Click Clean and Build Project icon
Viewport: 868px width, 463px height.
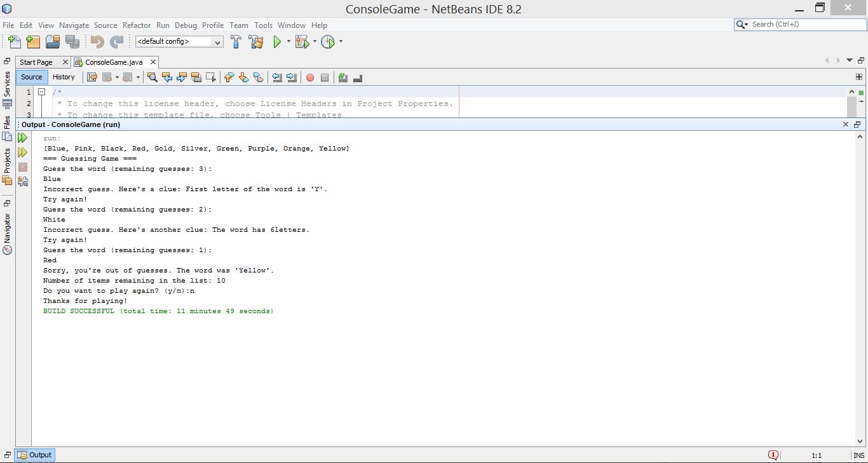[x=256, y=42]
